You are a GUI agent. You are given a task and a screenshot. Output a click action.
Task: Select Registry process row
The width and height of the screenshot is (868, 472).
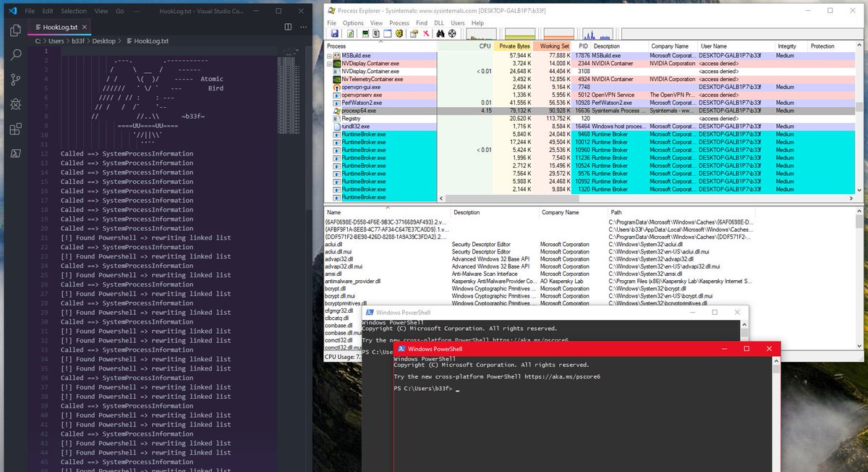tap(590, 119)
